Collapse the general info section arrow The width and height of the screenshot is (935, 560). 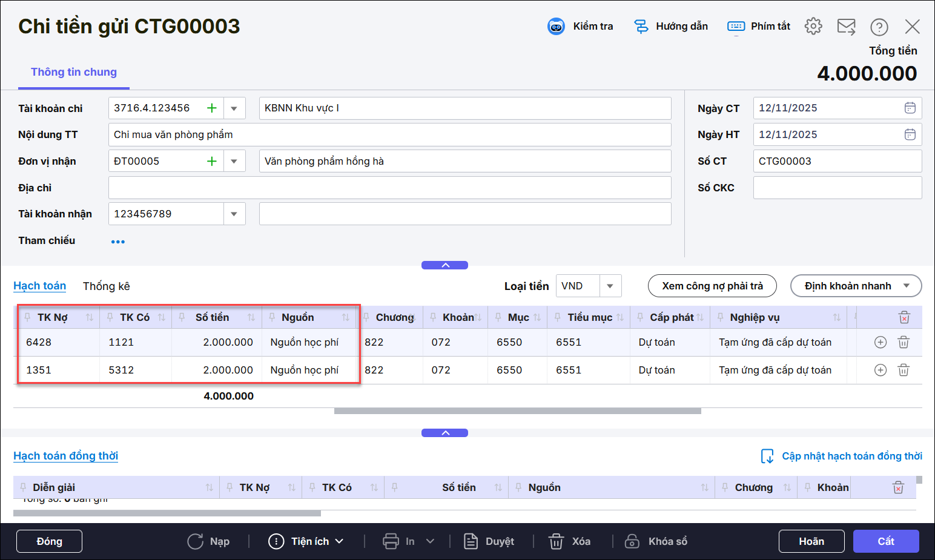click(x=445, y=265)
